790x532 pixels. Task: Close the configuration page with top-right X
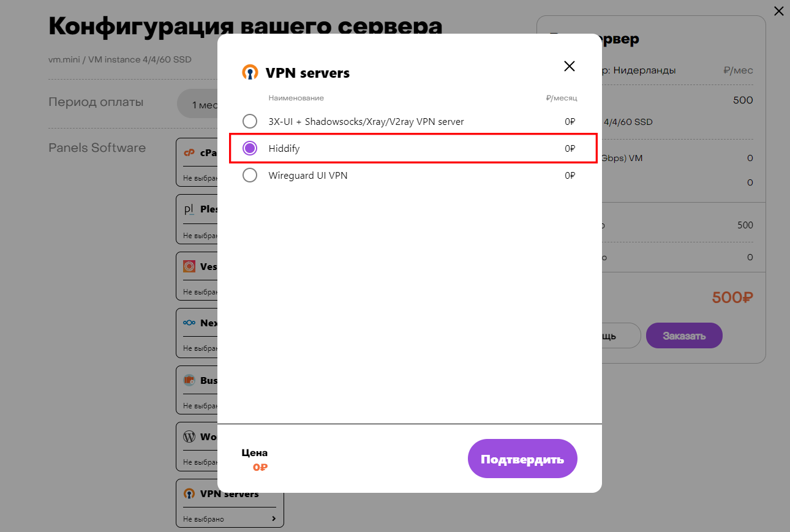(778, 11)
